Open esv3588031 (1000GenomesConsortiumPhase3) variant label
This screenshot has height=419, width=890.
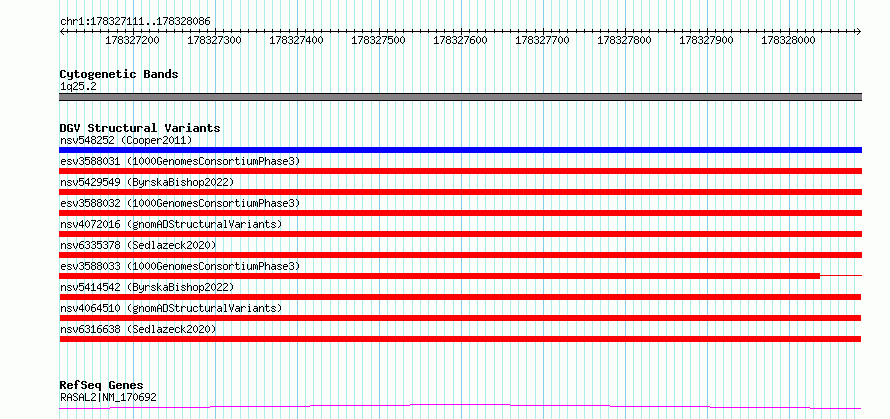pyautogui.click(x=180, y=161)
